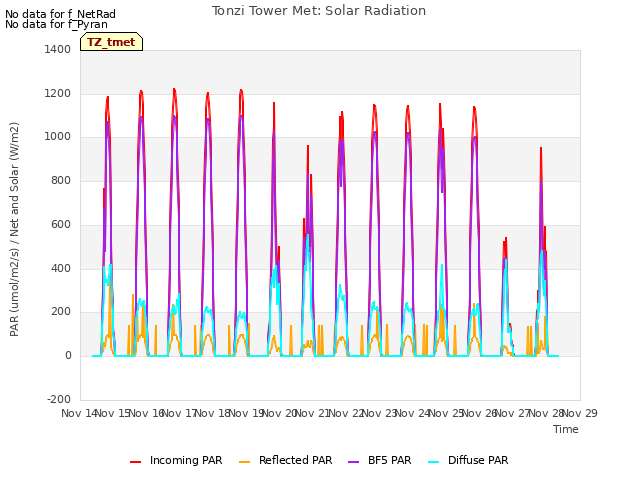This screenshot has height=480, width=640.
Task: Click the y-axis tick value 200
Action: pyautogui.click(x=61, y=312)
